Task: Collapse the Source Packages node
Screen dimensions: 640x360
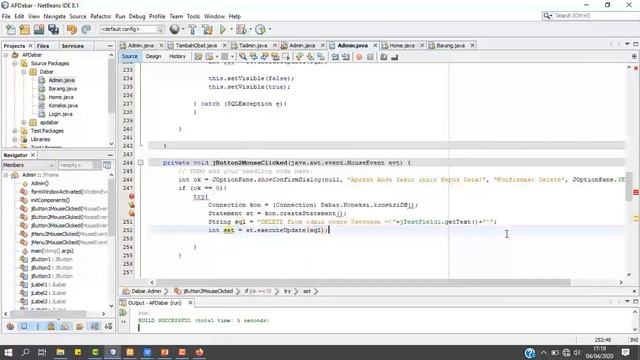Action: (x=15, y=63)
